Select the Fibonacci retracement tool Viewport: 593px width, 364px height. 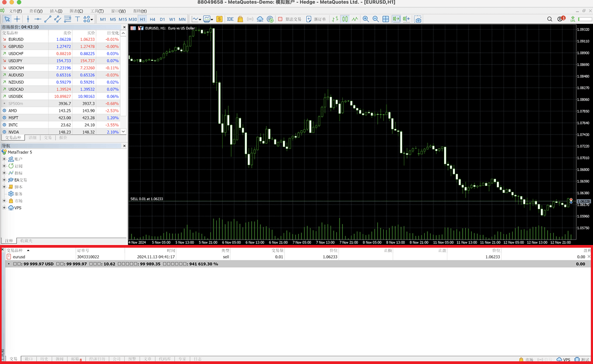click(x=67, y=19)
